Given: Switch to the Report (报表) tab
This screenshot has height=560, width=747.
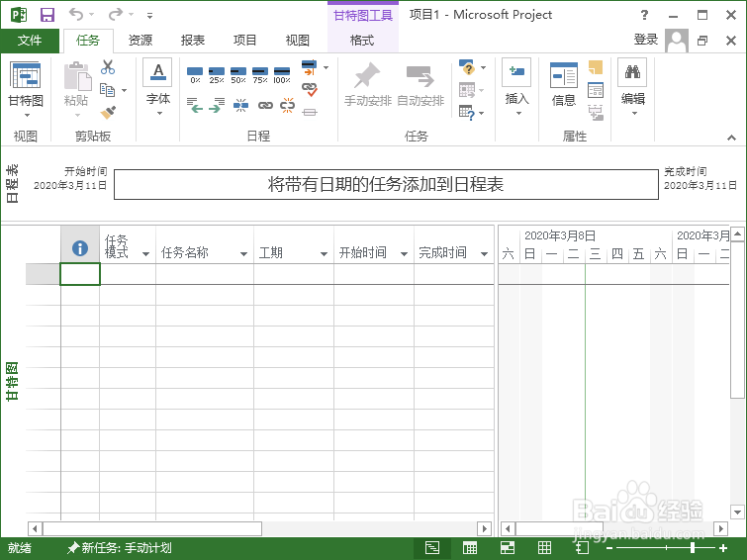Looking at the screenshot, I should [193, 41].
